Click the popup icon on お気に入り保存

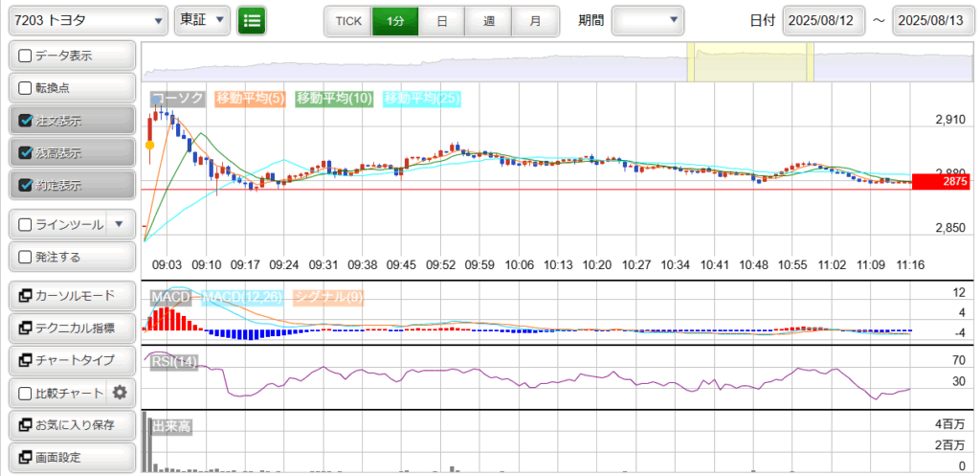point(26,425)
